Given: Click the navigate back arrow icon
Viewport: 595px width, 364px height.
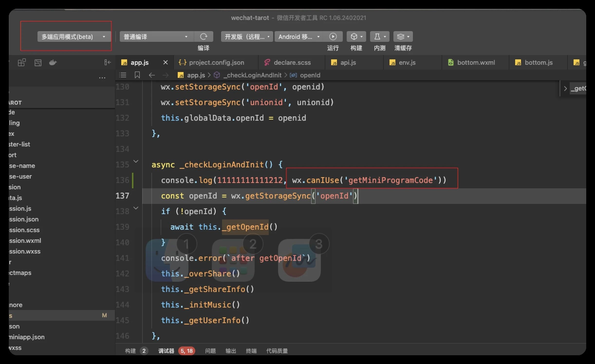Looking at the screenshot, I should coord(152,75).
